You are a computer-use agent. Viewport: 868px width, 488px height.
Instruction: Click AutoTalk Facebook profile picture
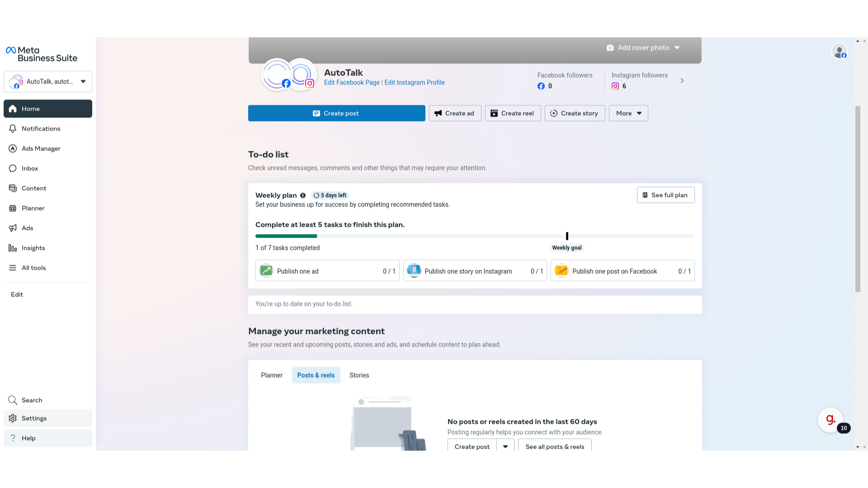pyautogui.click(x=277, y=74)
